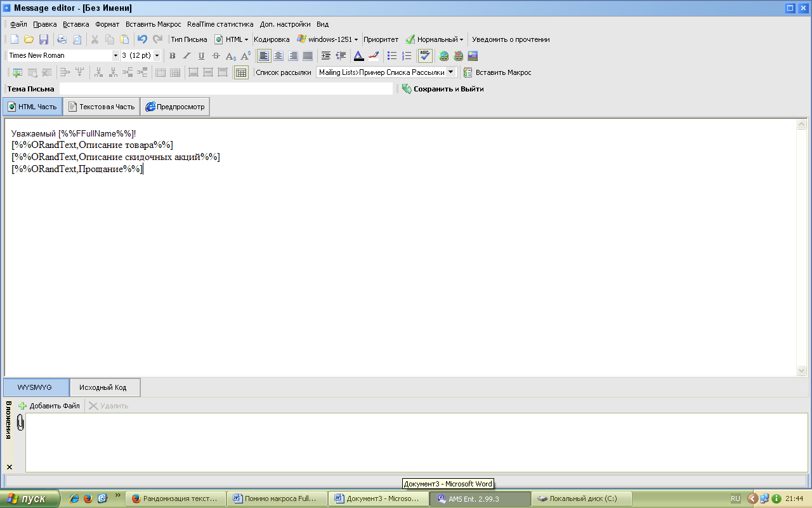Paste from the clipboard
812x508 pixels.
[124, 39]
